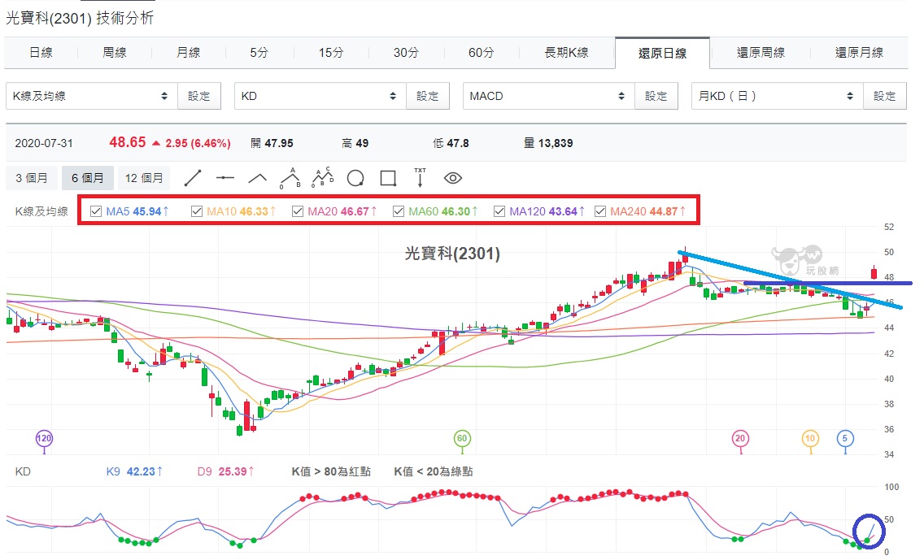Click the date 2020-07-31

coord(44,143)
